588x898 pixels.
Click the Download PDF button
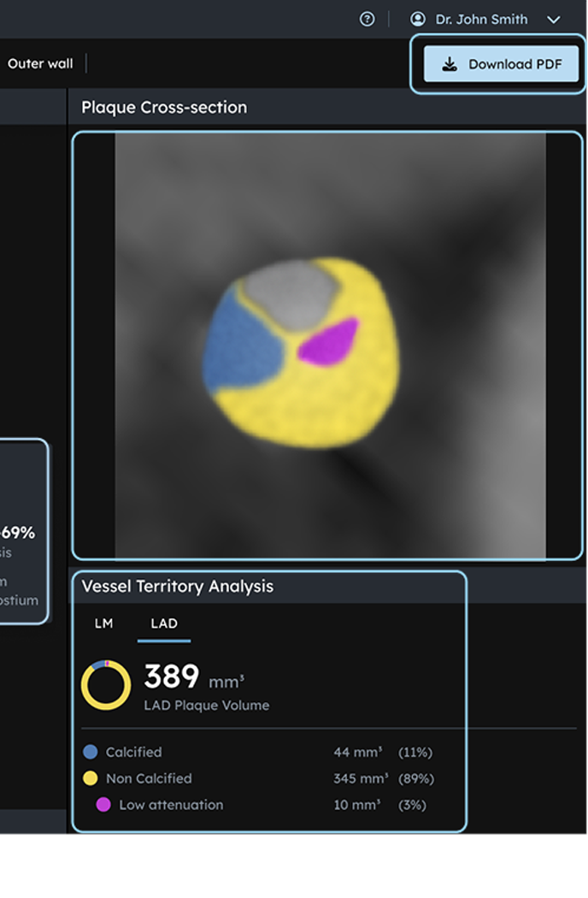coord(501,64)
